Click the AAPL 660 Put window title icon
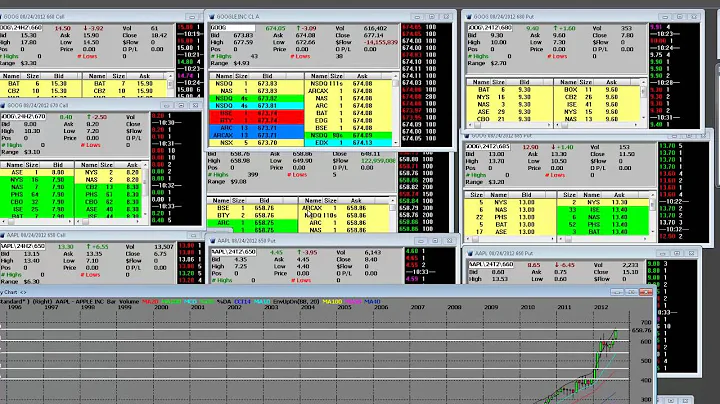Image resolution: width=720 pixels, height=404 pixels. 470,253
